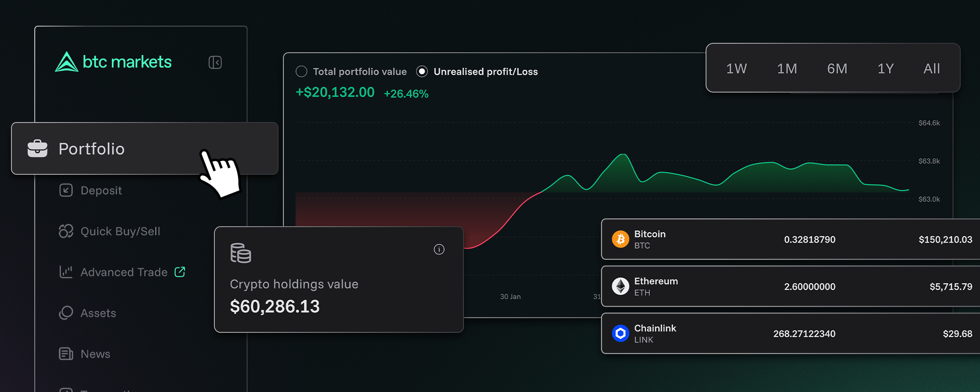Click Chainlink value $29.68

tap(958, 334)
